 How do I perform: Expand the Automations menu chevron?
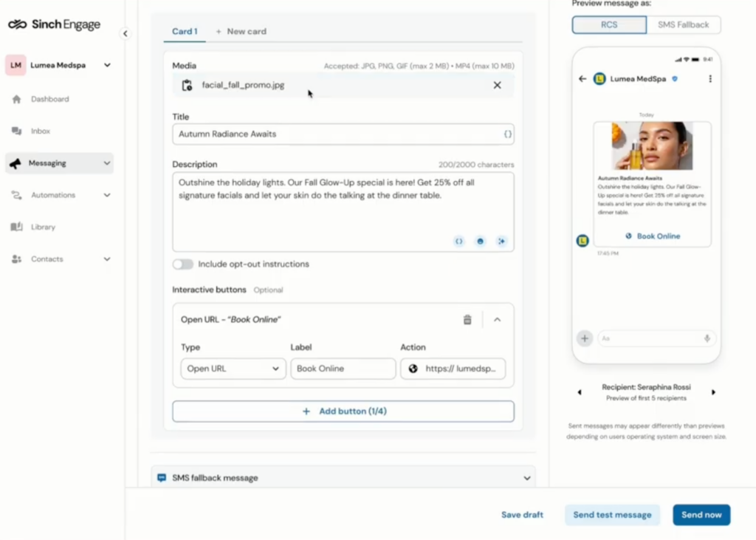pos(107,195)
